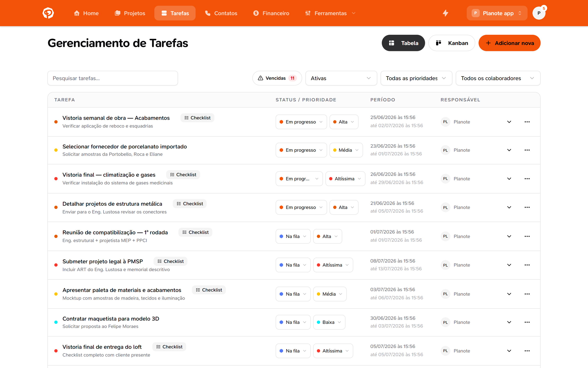Open task Submeter projeto legal à PMSP
The height and width of the screenshot is (368, 588).
click(x=102, y=261)
